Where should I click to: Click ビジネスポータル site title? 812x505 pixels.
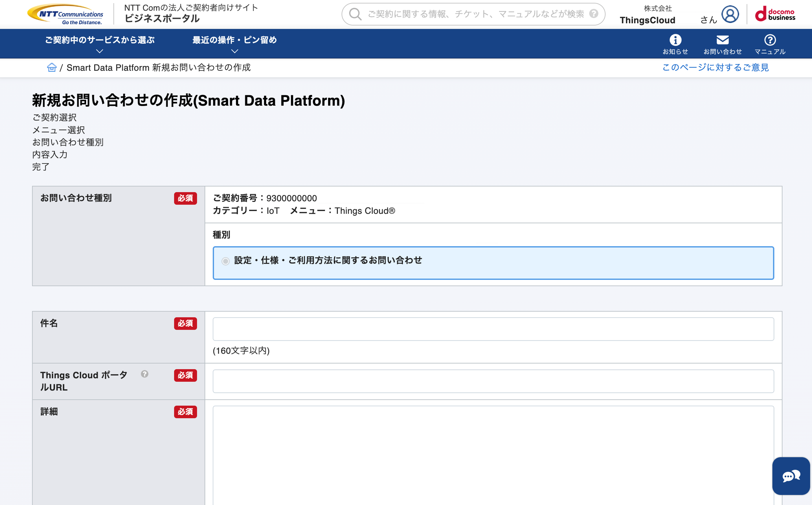coord(162,19)
